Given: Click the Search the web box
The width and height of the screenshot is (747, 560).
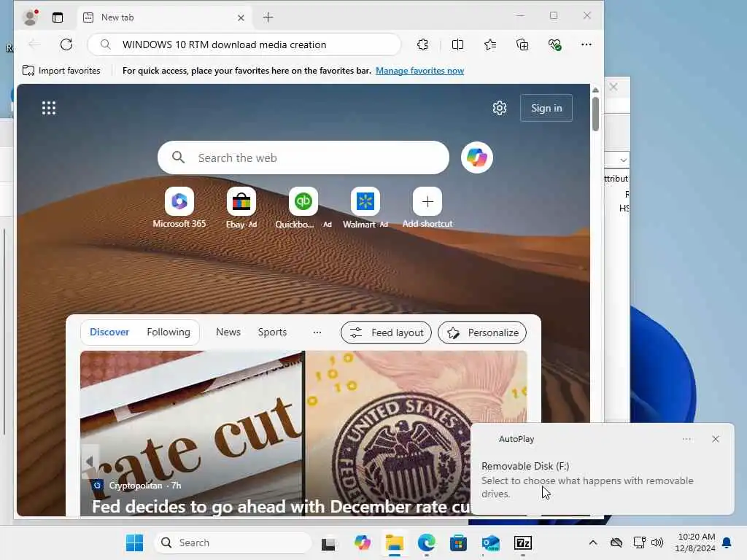Looking at the screenshot, I should click(x=303, y=157).
